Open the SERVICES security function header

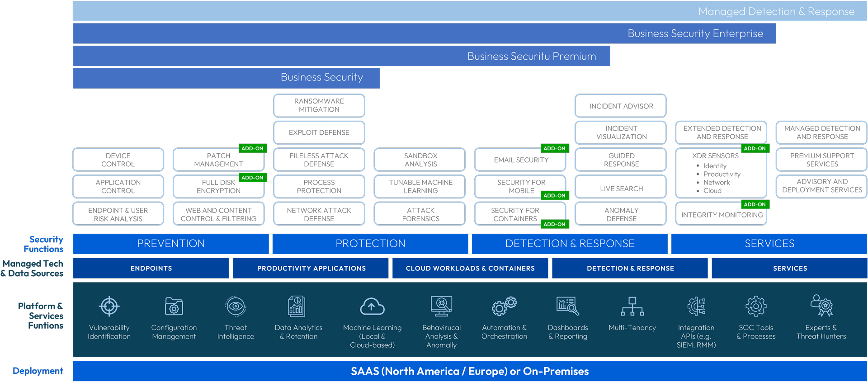[769, 244]
